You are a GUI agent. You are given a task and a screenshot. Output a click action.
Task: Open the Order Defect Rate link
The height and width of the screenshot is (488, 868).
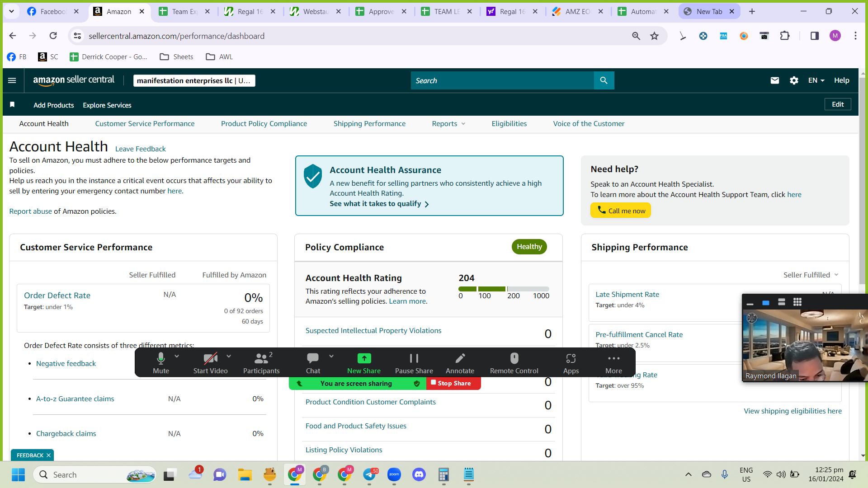(x=57, y=296)
